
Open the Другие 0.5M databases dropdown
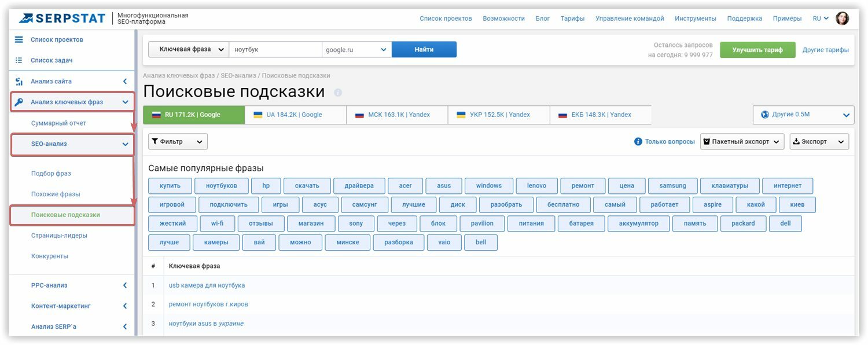click(x=804, y=115)
